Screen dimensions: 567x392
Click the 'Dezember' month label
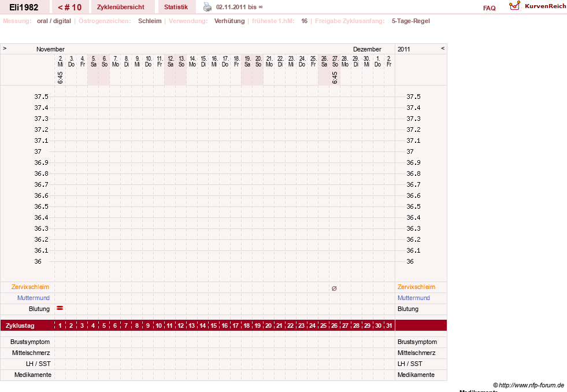click(x=367, y=49)
